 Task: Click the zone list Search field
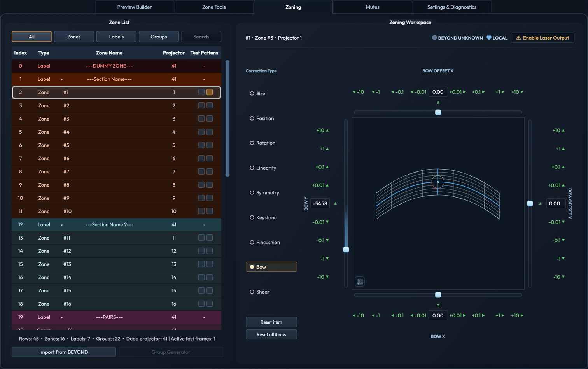(201, 37)
